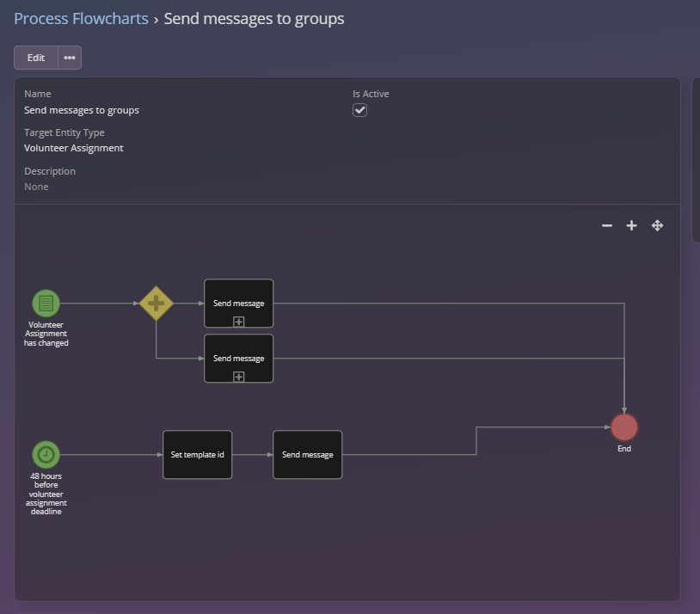Viewport: 700px width, 614px height.
Task: Click the Name value Send messages to groups
Action: click(82, 110)
